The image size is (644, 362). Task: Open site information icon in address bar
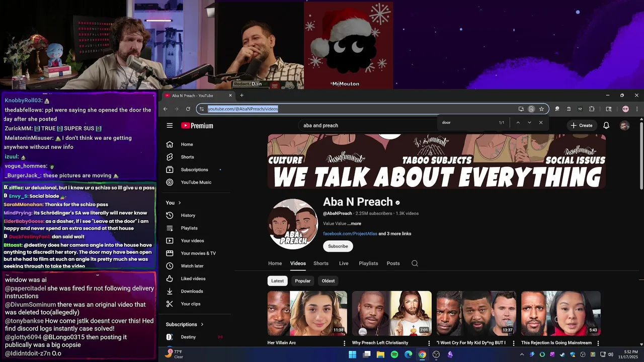coord(202,109)
